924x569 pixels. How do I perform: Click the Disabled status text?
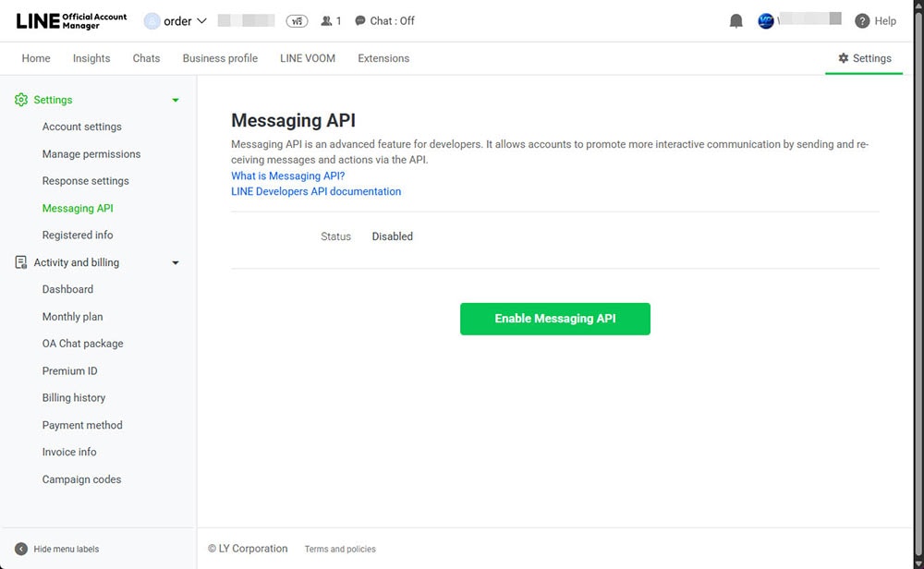click(393, 236)
